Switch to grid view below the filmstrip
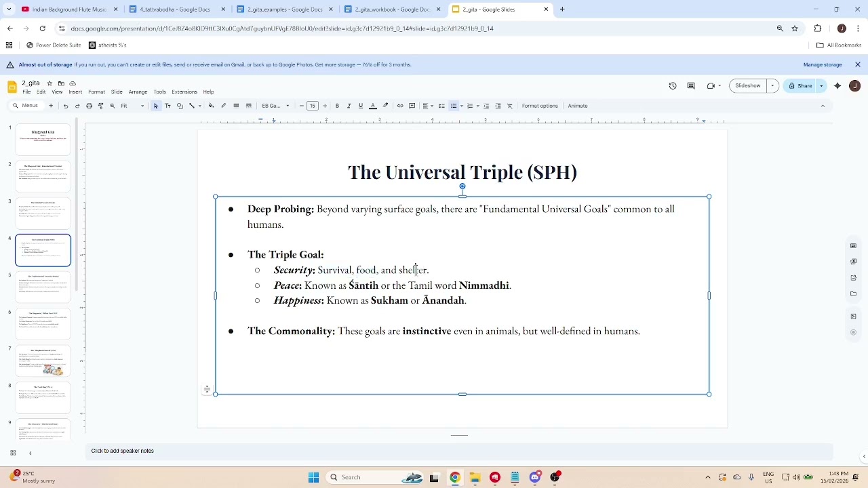Screen dimensions: 868x488 (13, 453)
